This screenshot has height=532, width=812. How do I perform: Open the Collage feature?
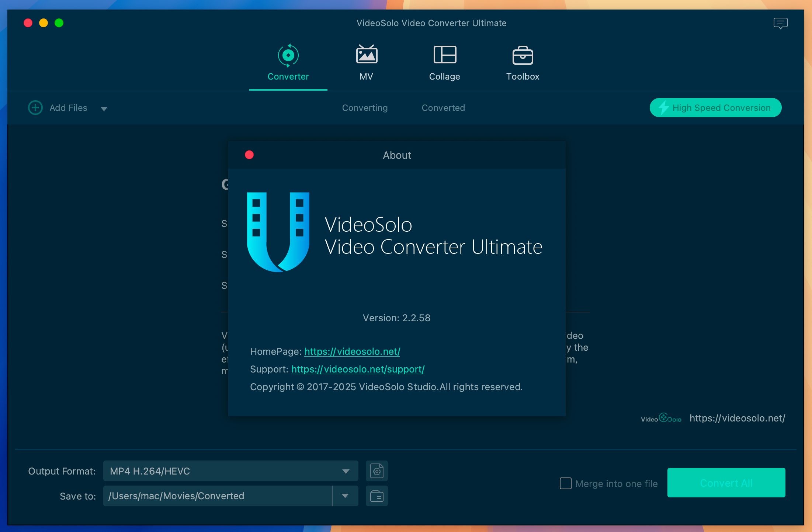pos(444,63)
